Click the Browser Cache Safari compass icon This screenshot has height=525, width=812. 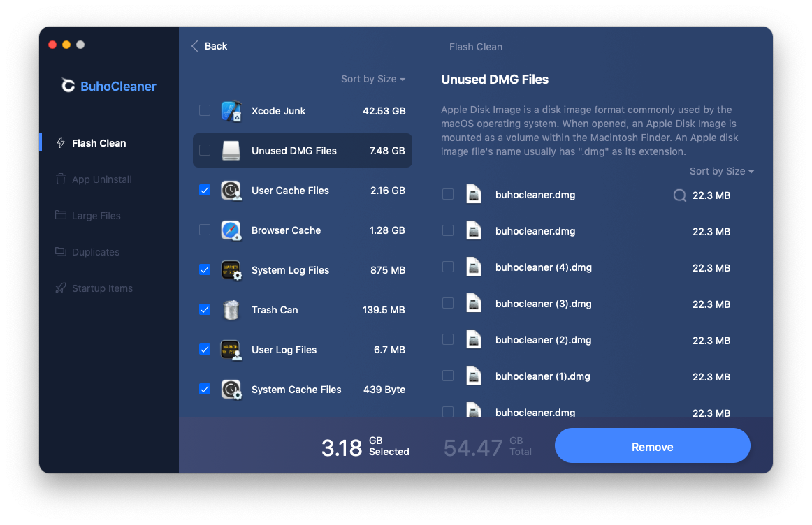[231, 230]
